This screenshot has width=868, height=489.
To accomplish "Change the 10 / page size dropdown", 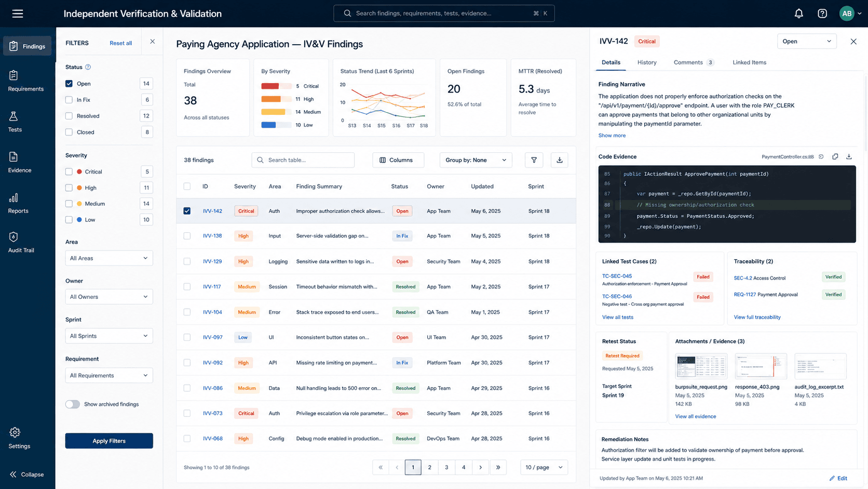I will [544, 467].
